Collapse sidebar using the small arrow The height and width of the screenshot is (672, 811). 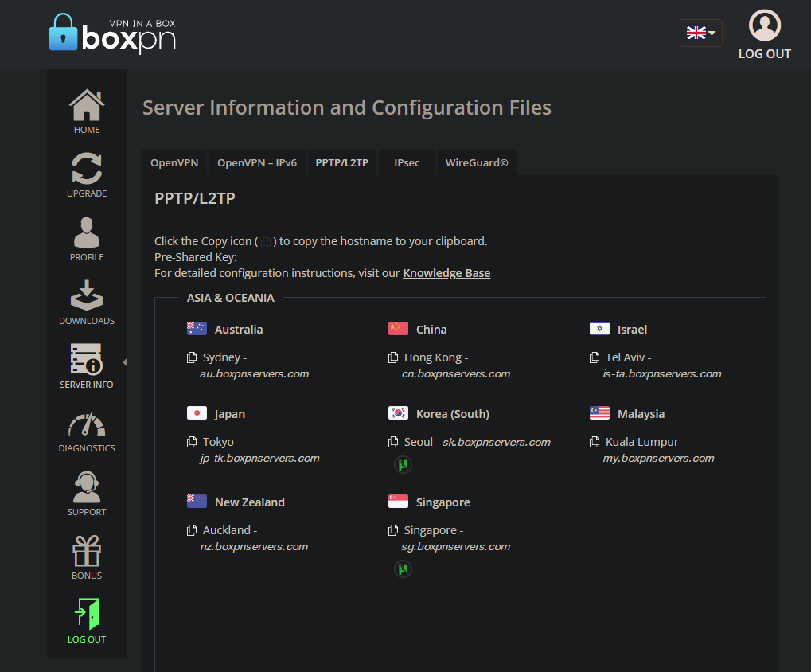point(125,362)
